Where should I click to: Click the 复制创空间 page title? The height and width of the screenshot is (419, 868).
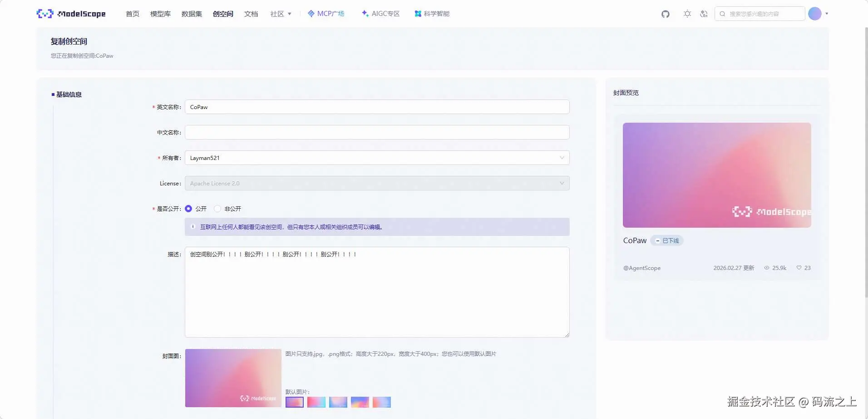tap(69, 41)
